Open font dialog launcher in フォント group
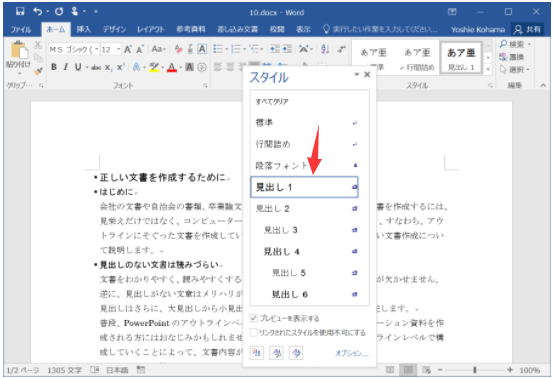 coord(205,85)
